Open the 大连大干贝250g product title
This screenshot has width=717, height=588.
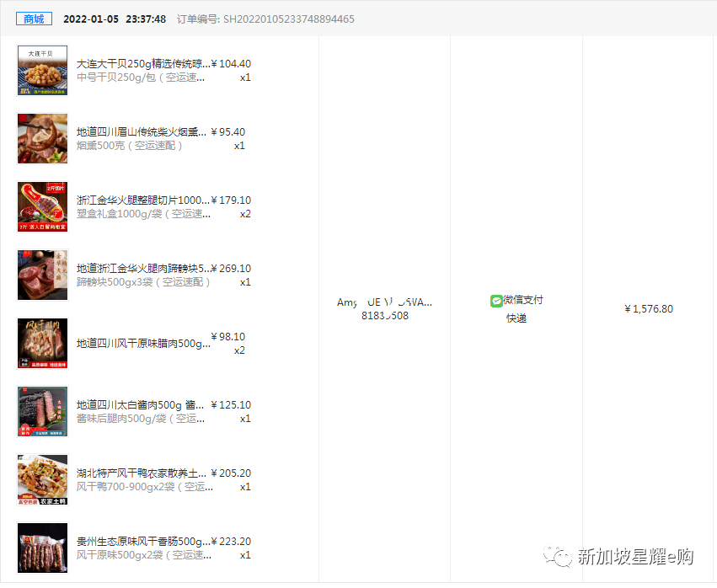(x=142, y=63)
